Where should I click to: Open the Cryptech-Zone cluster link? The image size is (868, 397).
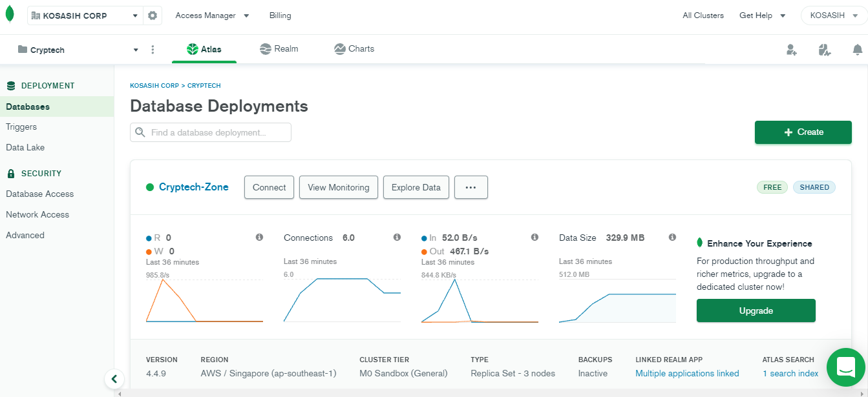(x=194, y=187)
